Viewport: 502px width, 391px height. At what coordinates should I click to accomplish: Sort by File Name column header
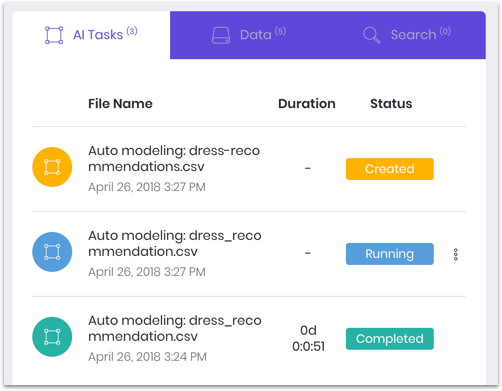[x=120, y=104]
